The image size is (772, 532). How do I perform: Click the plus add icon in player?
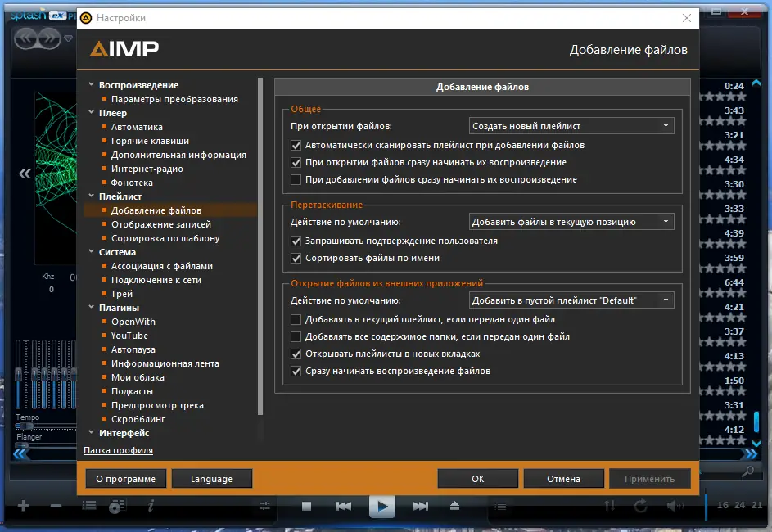click(x=23, y=506)
